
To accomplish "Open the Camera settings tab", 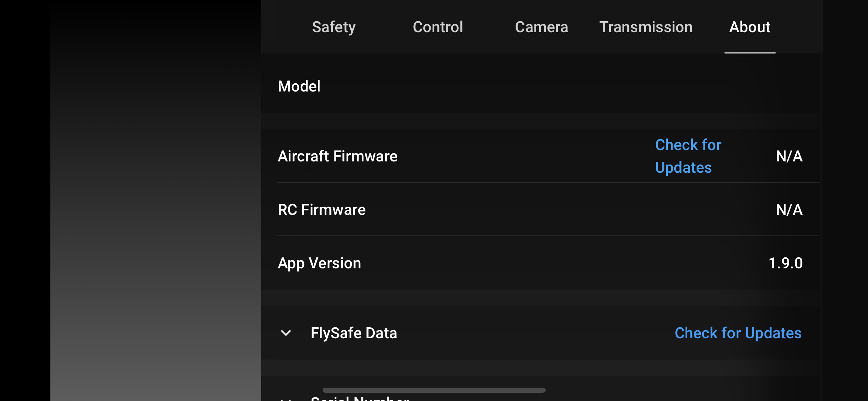I will [x=541, y=26].
